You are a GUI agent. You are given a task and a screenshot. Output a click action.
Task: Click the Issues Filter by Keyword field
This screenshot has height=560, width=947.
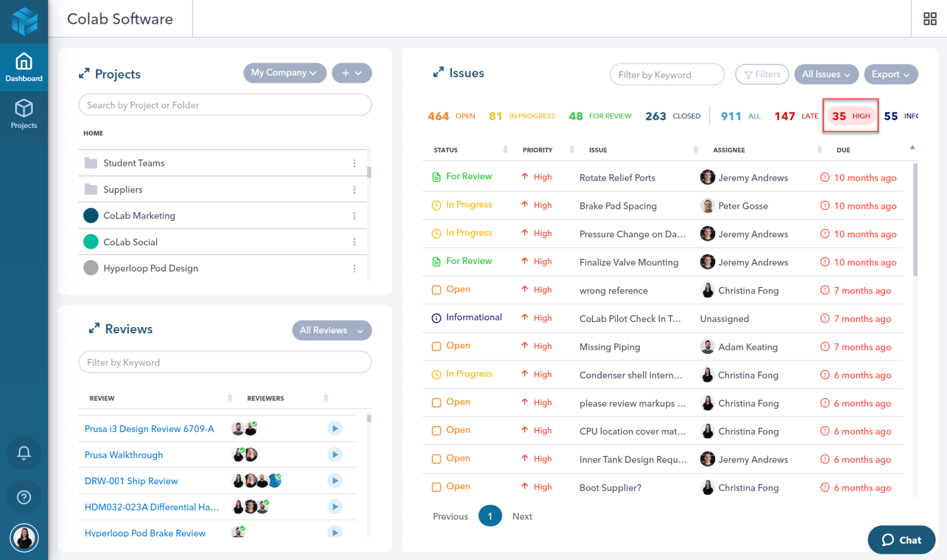[x=667, y=74]
